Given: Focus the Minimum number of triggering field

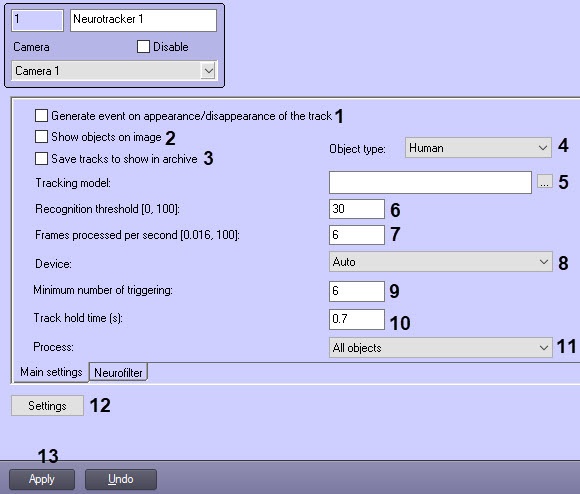Looking at the screenshot, I should [x=357, y=291].
